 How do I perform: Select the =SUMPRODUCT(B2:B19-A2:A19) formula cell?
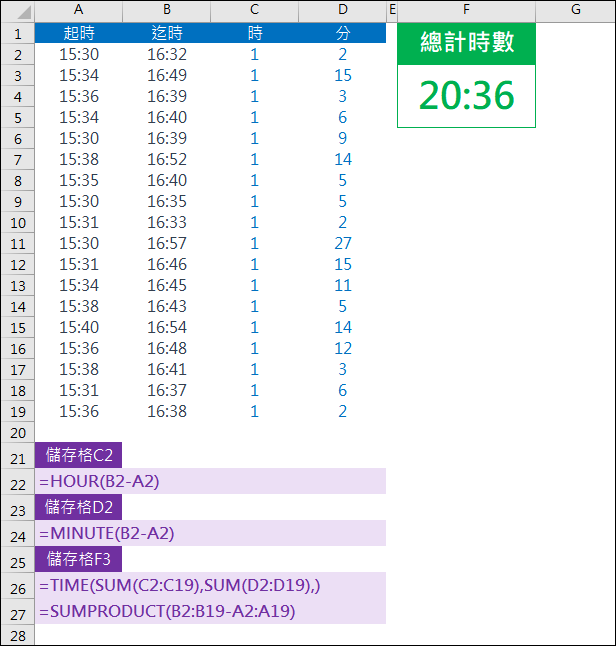coord(210,611)
